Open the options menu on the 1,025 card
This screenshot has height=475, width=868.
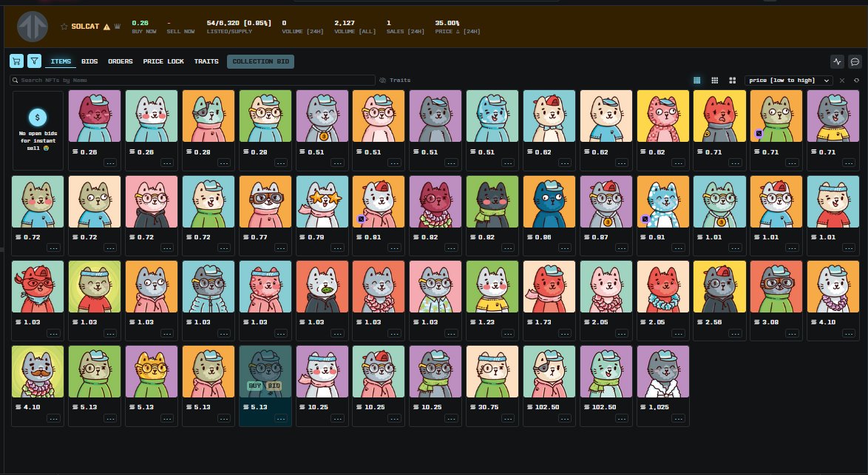(x=677, y=418)
